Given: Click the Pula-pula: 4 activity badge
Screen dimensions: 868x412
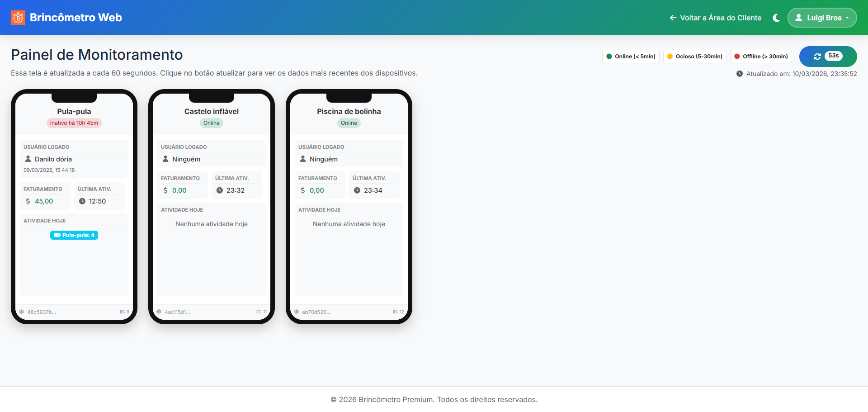Looking at the screenshot, I should pyautogui.click(x=74, y=235).
